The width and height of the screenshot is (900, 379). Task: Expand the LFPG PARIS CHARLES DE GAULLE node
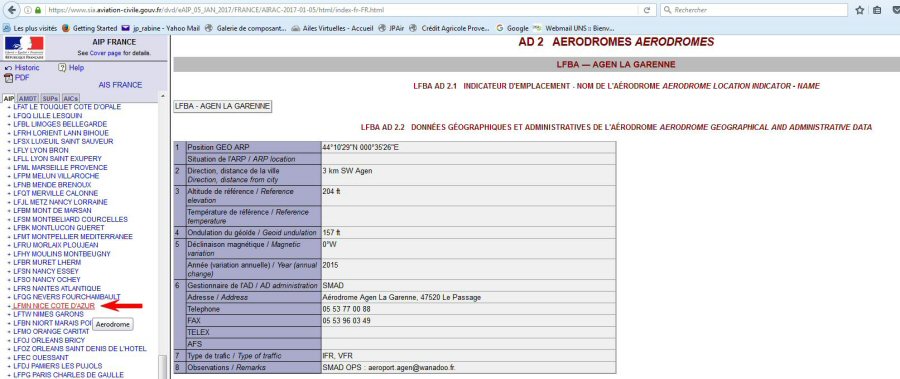point(9,375)
